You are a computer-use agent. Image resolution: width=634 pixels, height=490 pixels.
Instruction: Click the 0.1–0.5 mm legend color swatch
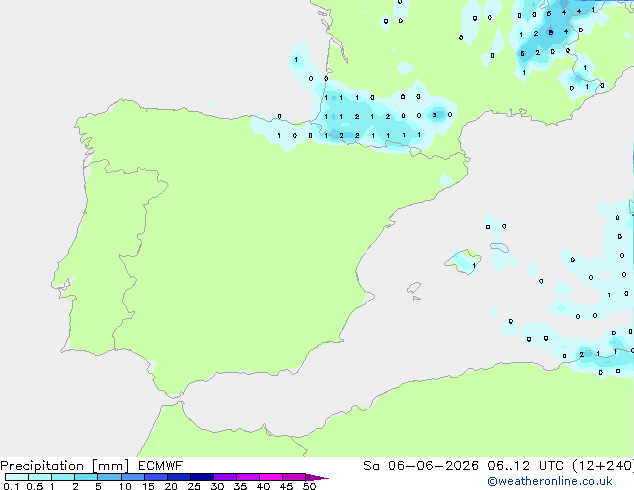pos(17,477)
